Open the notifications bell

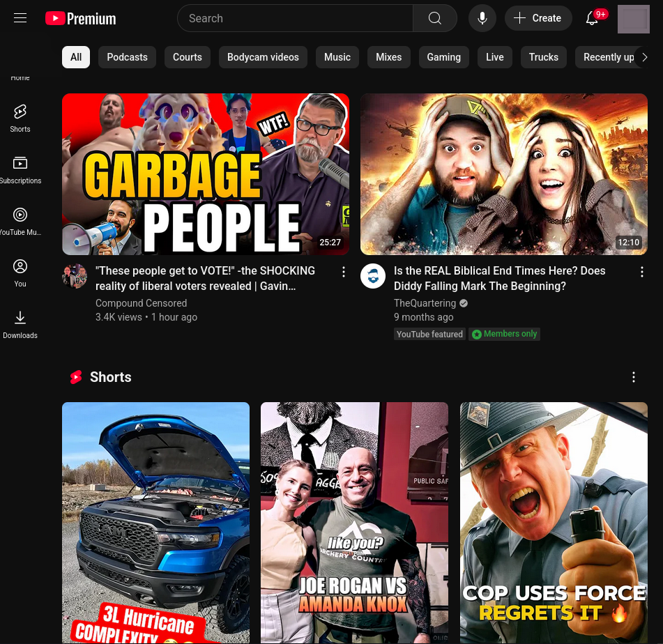pos(593,18)
